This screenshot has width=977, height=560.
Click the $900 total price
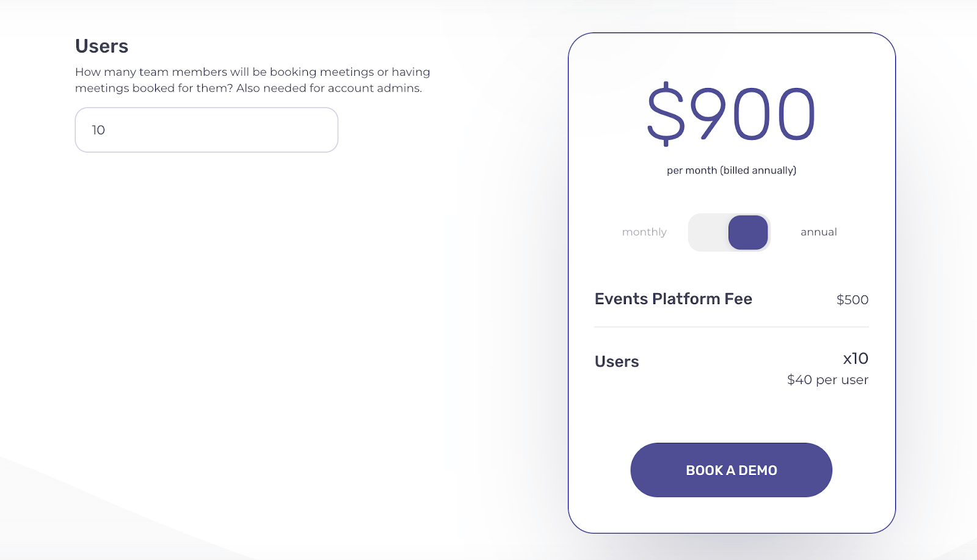732,114
